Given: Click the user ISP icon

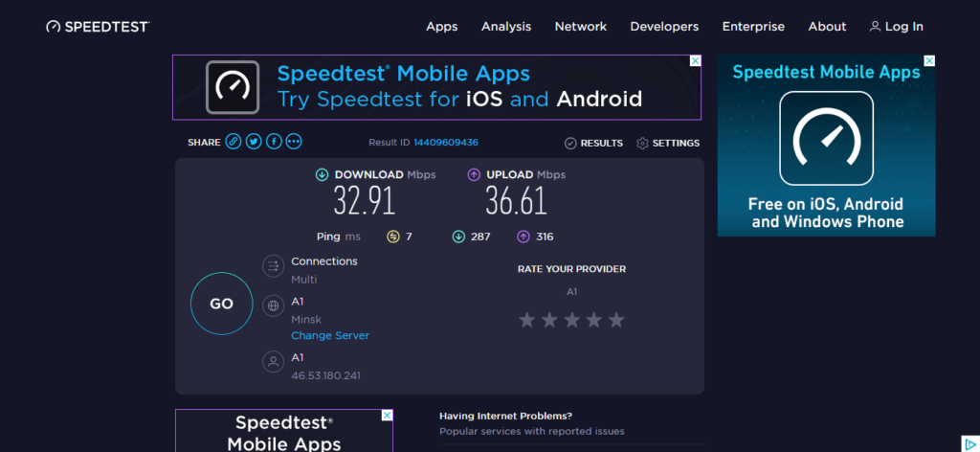Looking at the screenshot, I should [274, 362].
